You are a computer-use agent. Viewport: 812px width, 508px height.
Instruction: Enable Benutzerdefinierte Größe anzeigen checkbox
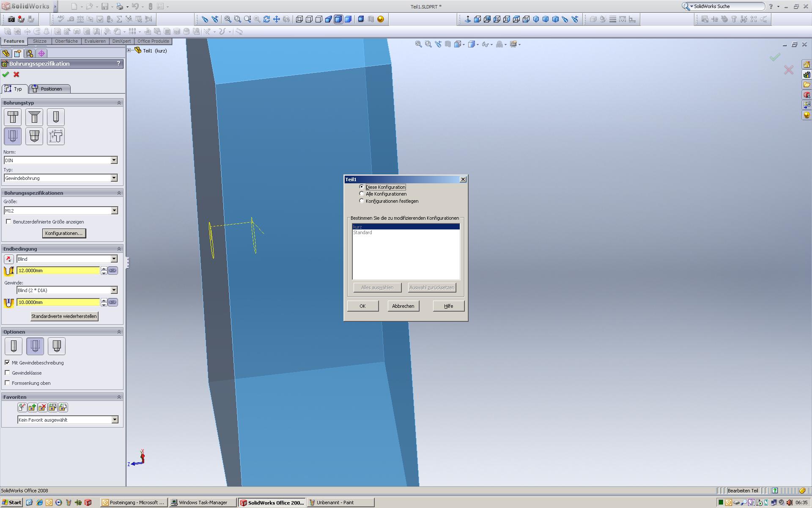coord(8,222)
